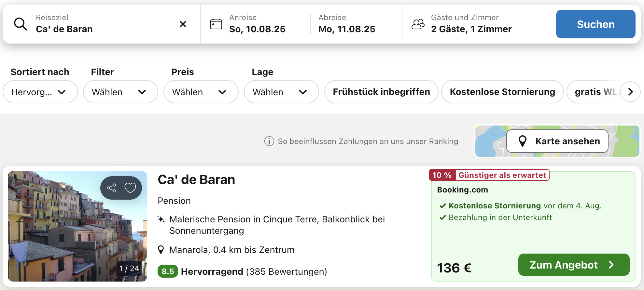This screenshot has width=644, height=290.
Task: Click the map pin on Karte ansehen
Action: [523, 141]
